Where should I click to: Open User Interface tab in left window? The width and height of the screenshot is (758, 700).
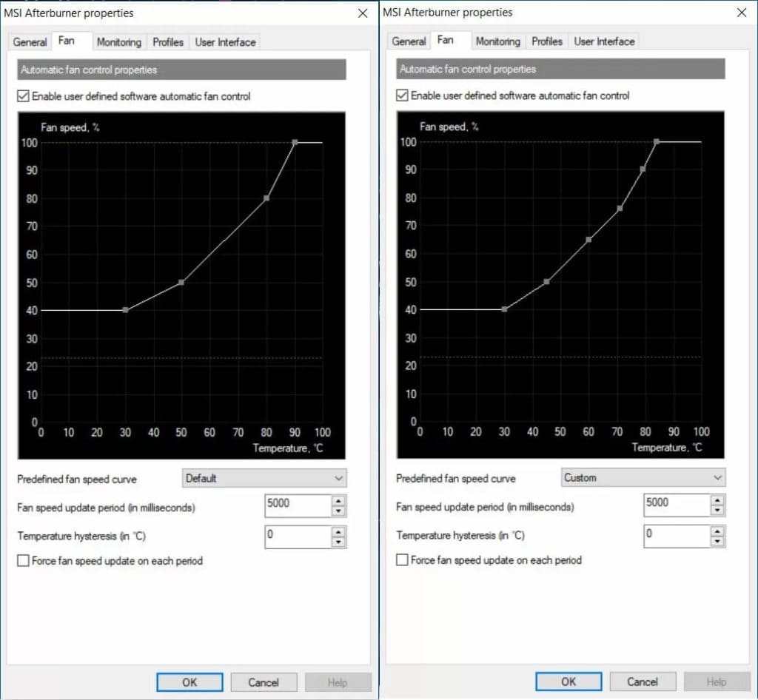(225, 42)
